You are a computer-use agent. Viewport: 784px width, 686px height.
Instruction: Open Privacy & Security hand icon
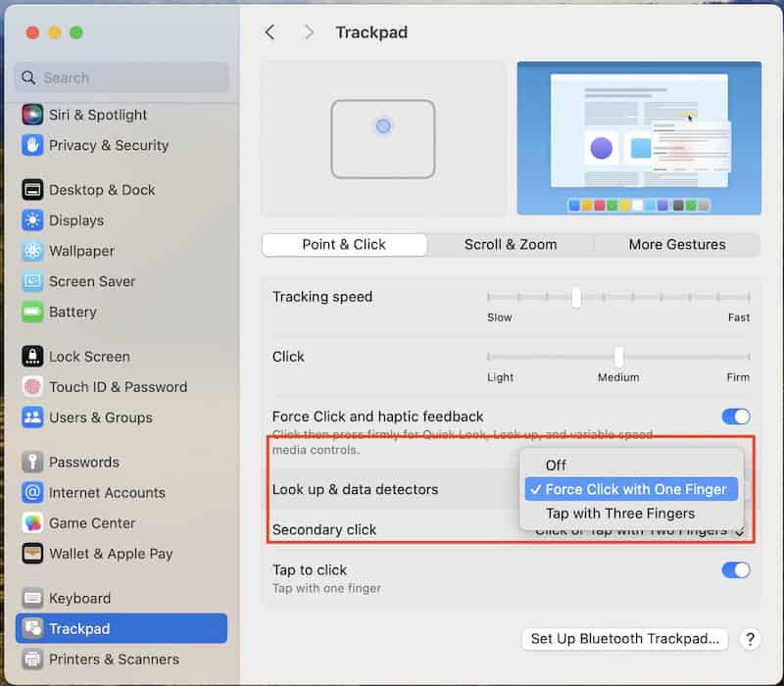32,145
